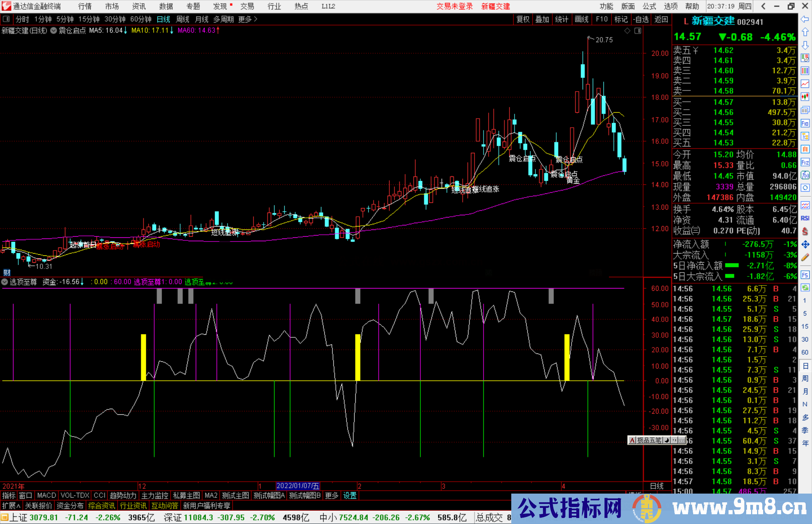Open the 更多 indicators dropdown in the bottom bar
Screen dimensions: 812x524
click(331, 495)
